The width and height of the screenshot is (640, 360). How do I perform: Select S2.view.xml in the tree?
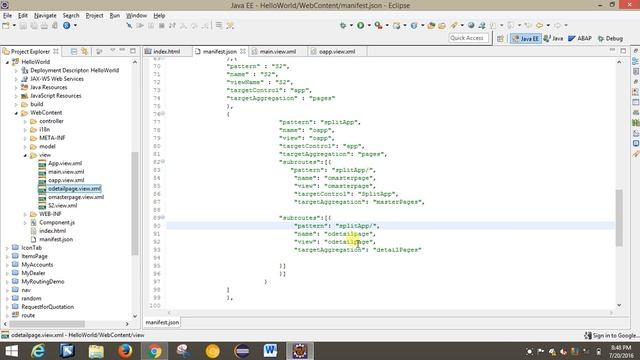coord(62,206)
